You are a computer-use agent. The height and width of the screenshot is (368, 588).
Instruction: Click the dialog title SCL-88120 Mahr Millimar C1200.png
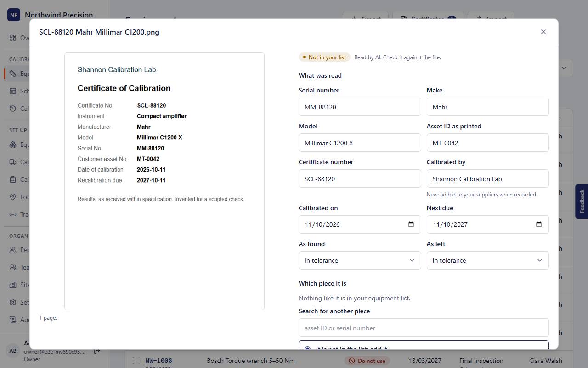coord(99,32)
